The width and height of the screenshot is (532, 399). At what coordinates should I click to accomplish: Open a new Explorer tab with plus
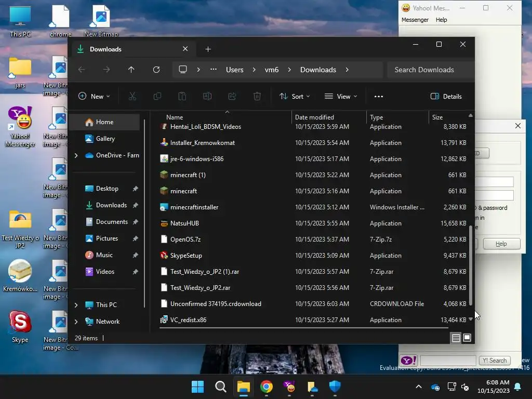208,49
